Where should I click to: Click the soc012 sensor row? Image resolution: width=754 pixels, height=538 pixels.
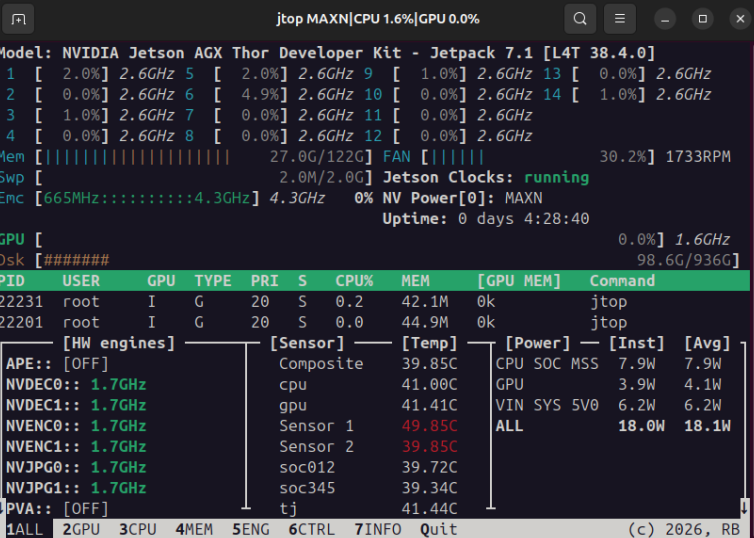tap(368, 467)
